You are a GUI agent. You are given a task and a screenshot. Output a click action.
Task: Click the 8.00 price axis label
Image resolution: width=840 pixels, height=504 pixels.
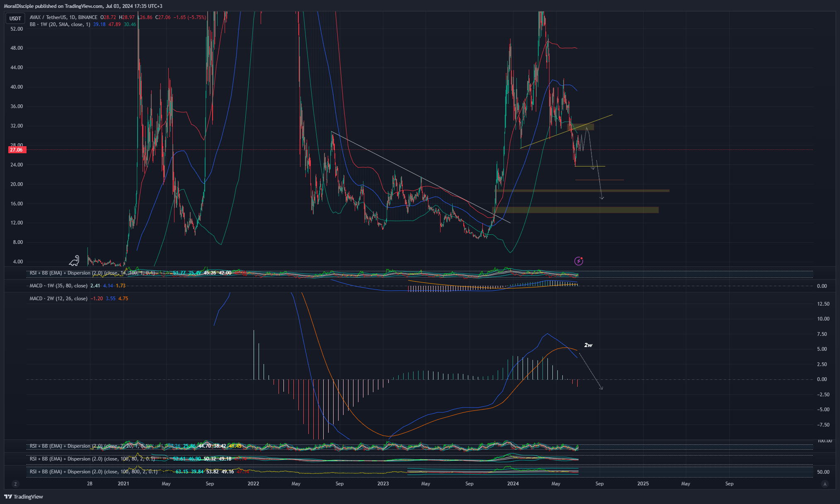click(18, 242)
